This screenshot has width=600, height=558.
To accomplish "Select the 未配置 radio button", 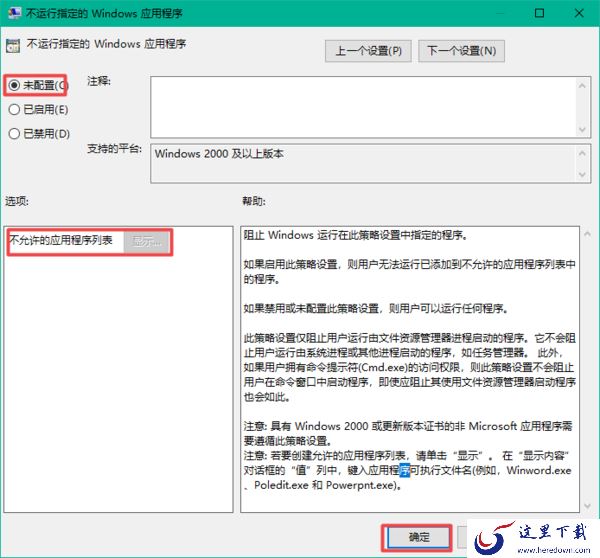I will coord(14,85).
